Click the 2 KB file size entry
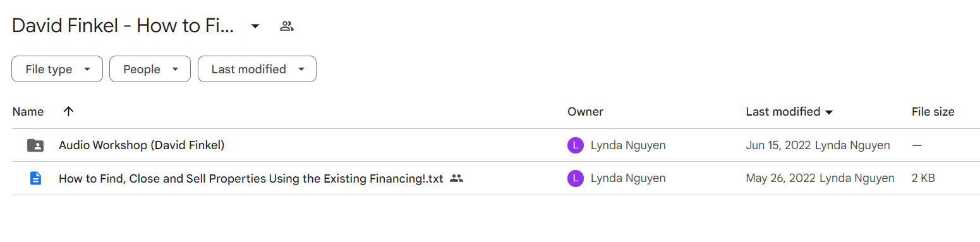Viewport: 980px width, 242px height. pos(923,178)
